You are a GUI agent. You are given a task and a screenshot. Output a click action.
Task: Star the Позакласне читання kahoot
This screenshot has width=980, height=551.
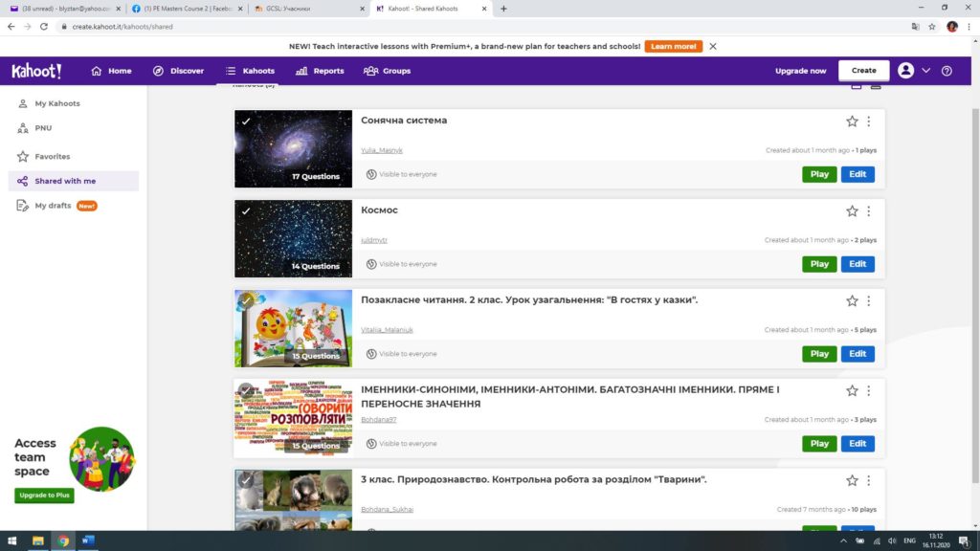[x=852, y=301]
